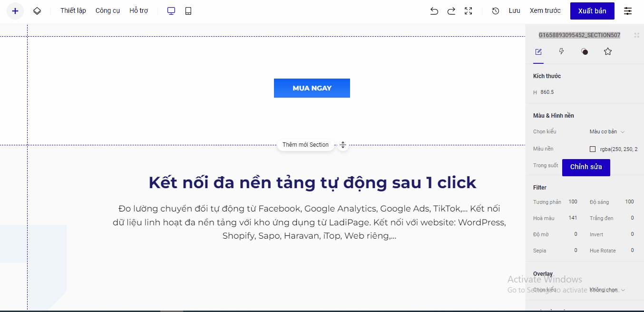Click the undo arrow icon
Viewport: 644px width, 312px height.
tap(434, 11)
